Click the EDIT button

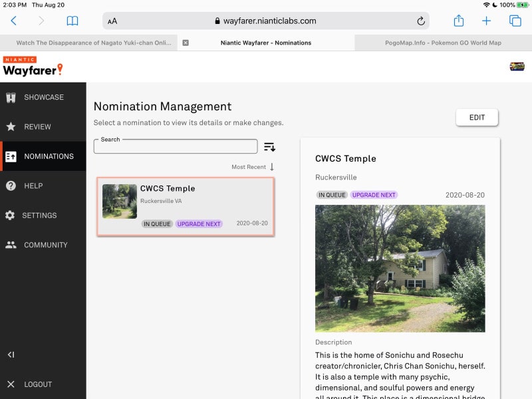pos(477,118)
